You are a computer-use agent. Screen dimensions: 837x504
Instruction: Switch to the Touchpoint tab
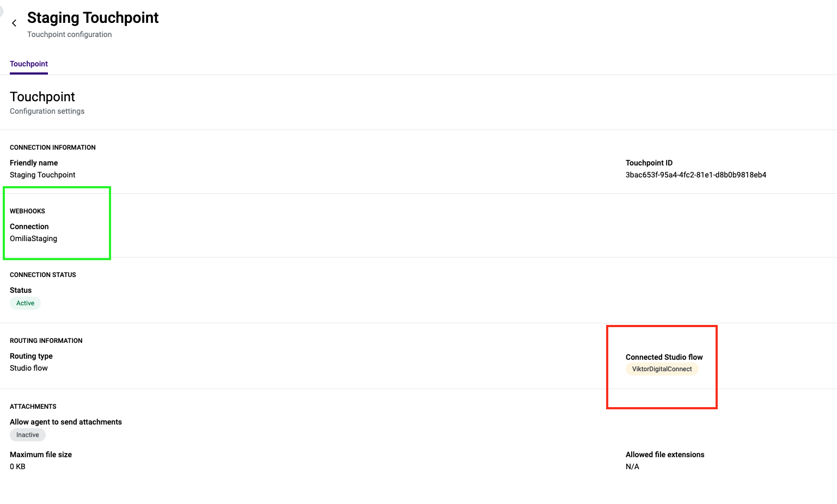(29, 64)
